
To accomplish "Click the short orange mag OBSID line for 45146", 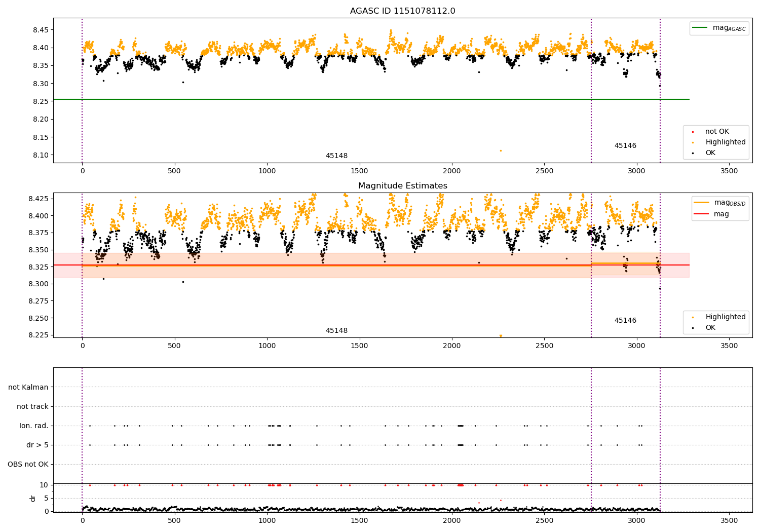I will [x=625, y=263].
